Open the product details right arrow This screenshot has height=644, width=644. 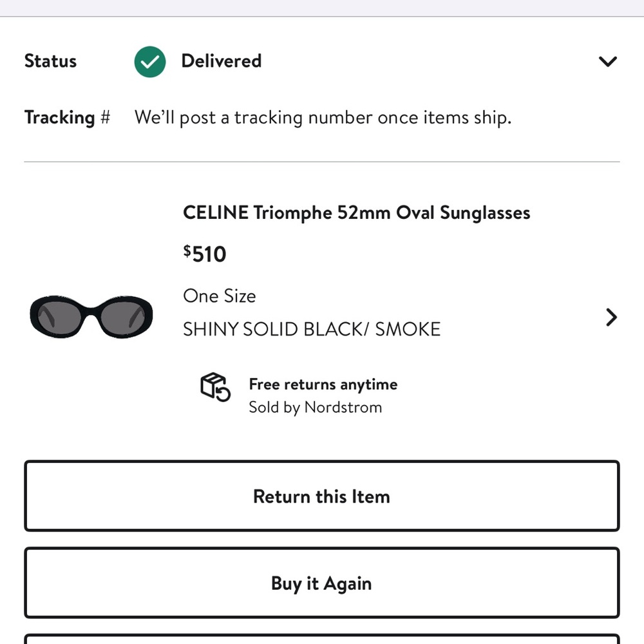pos(611,317)
